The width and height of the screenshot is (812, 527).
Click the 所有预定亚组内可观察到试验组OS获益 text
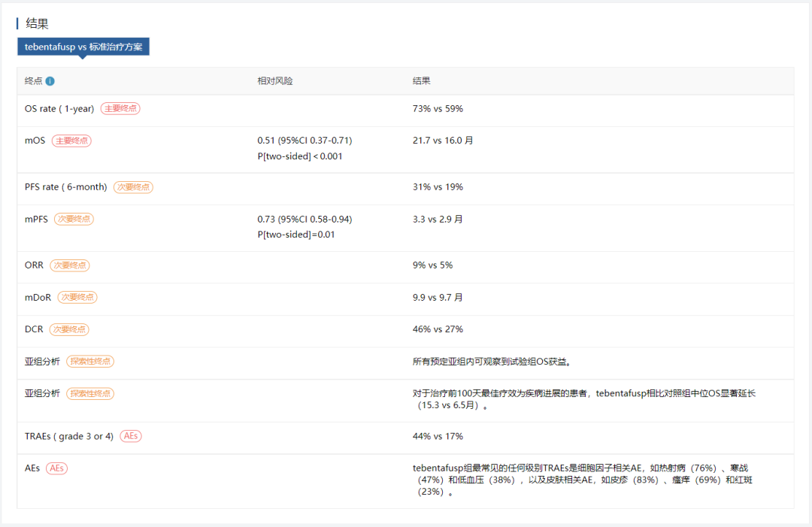(492, 362)
